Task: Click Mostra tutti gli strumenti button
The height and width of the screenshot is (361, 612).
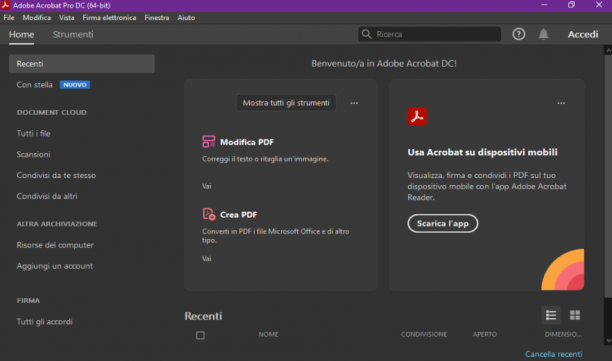Action: [286, 103]
